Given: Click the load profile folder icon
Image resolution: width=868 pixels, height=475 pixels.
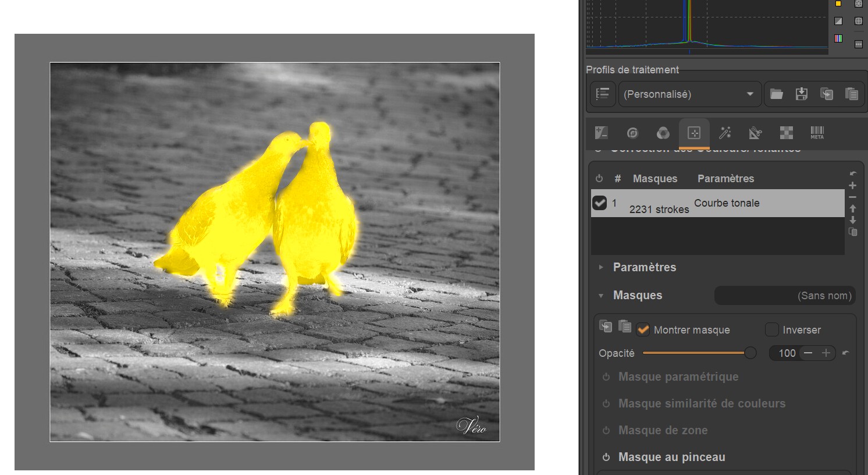Looking at the screenshot, I should coord(776,94).
